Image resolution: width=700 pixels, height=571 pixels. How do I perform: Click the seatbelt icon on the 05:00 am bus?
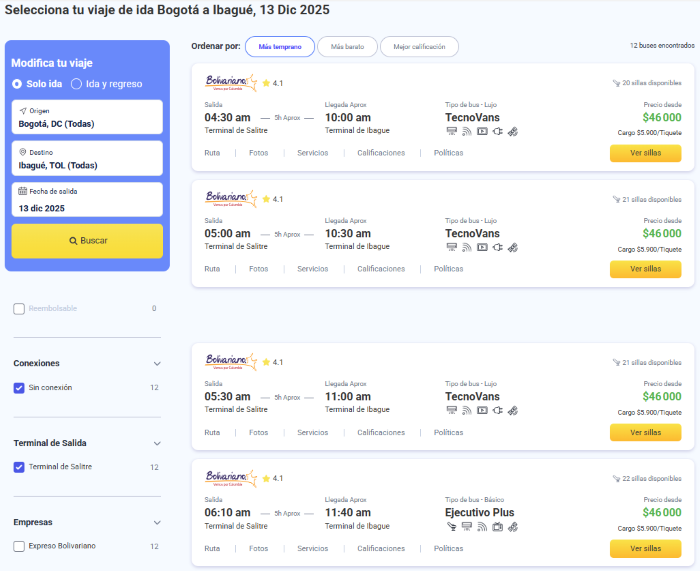coord(513,247)
